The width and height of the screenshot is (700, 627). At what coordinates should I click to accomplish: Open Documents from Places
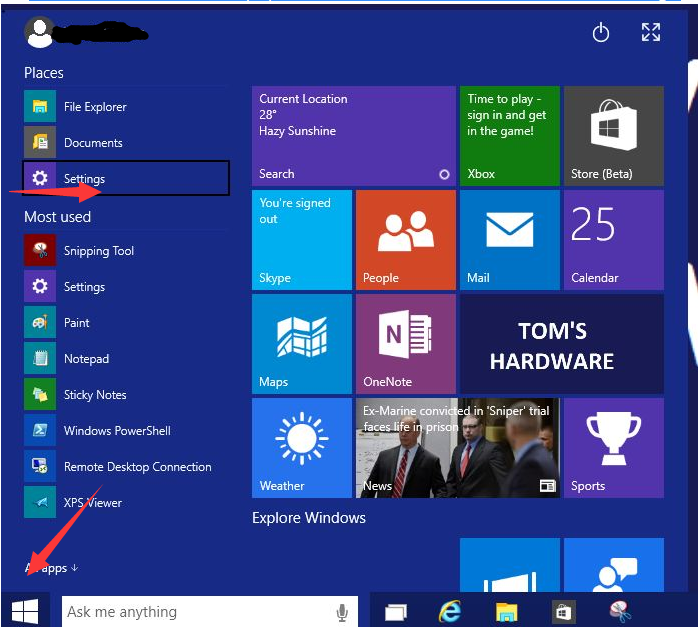pyautogui.click(x=126, y=142)
